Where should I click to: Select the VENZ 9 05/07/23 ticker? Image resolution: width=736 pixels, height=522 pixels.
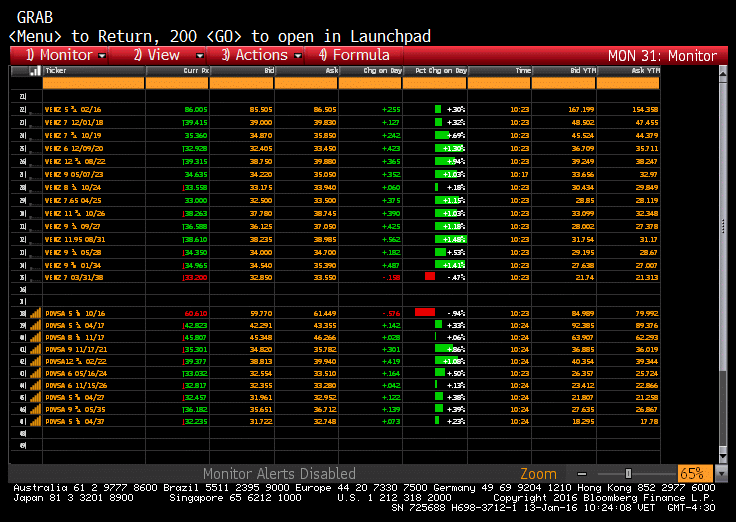click(74, 175)
